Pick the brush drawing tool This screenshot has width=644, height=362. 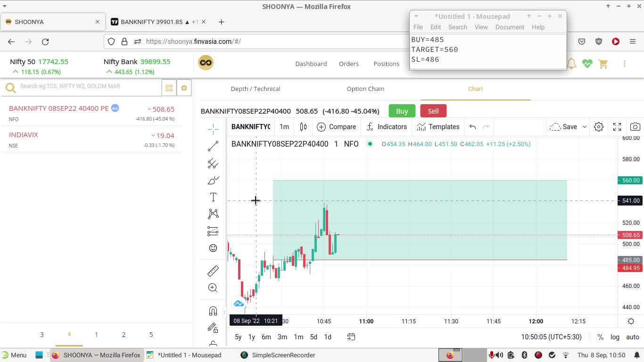[x=213, y=181]
